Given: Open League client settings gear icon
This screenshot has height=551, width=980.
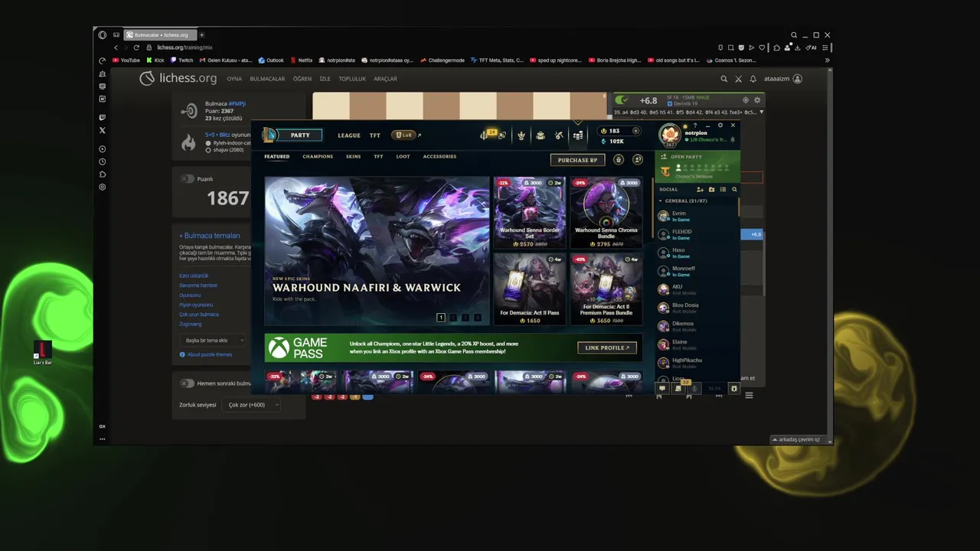Looking at the screenshot, I should coord(720,125).
